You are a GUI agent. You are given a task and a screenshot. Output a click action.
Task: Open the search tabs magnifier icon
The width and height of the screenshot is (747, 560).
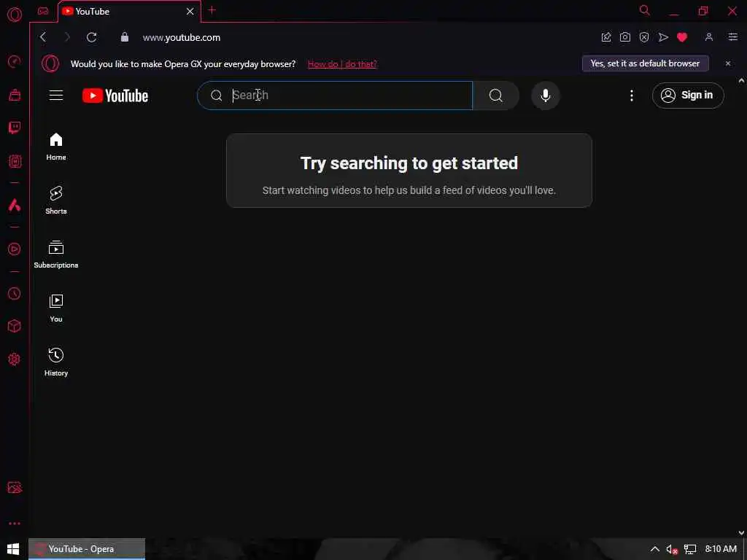645,10
